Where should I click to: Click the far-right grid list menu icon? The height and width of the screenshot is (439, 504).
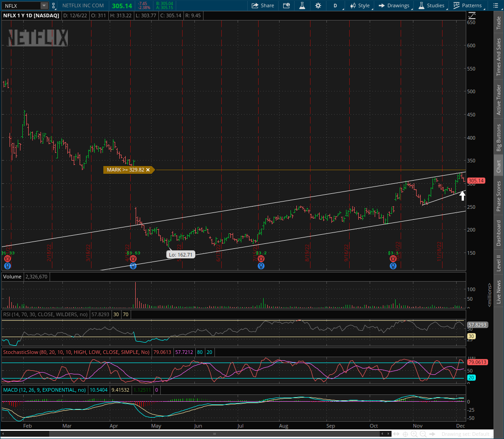coord(495,5)
